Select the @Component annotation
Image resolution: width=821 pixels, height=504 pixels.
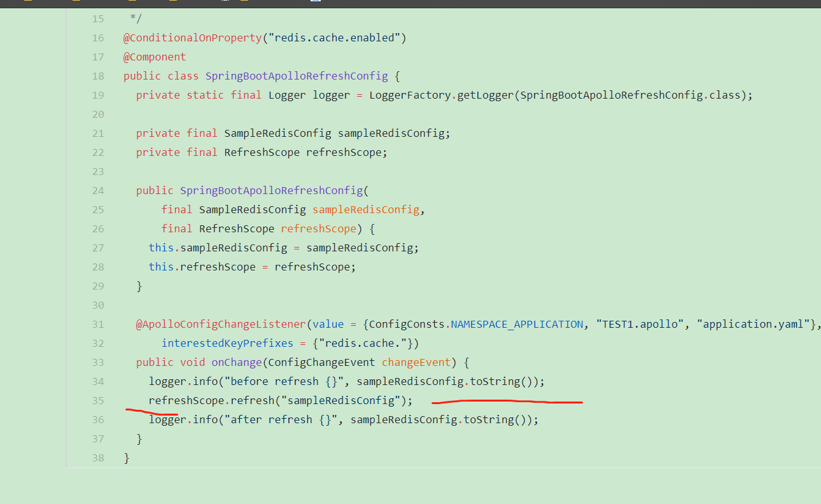click(x=154, y=57)
